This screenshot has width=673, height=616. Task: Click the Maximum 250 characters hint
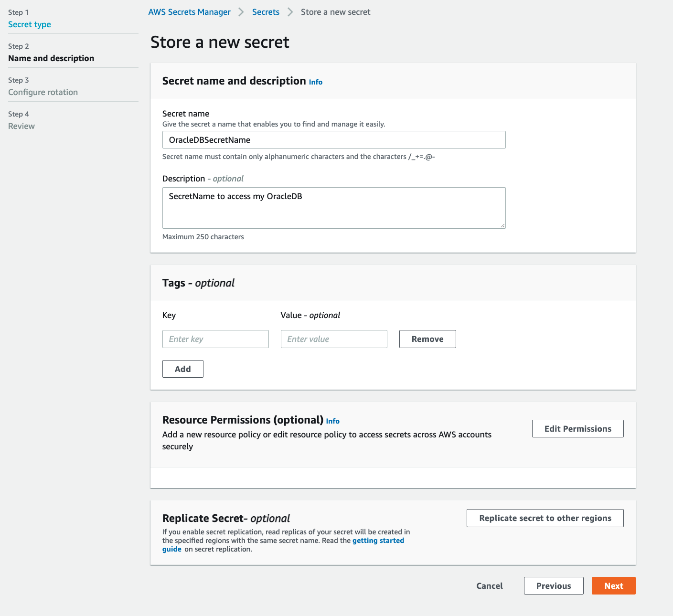point(203,237)
